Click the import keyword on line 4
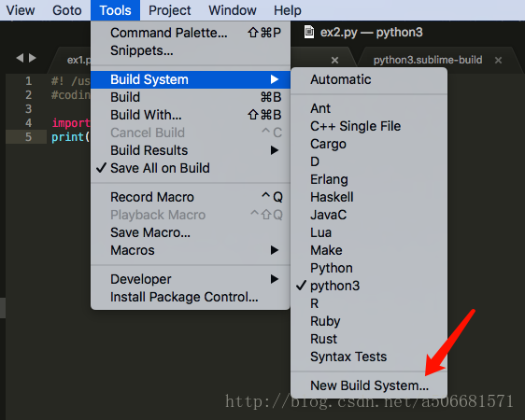The width and height of the screenshot is (525, 420). pyautogui.click(x=71, y=123)
